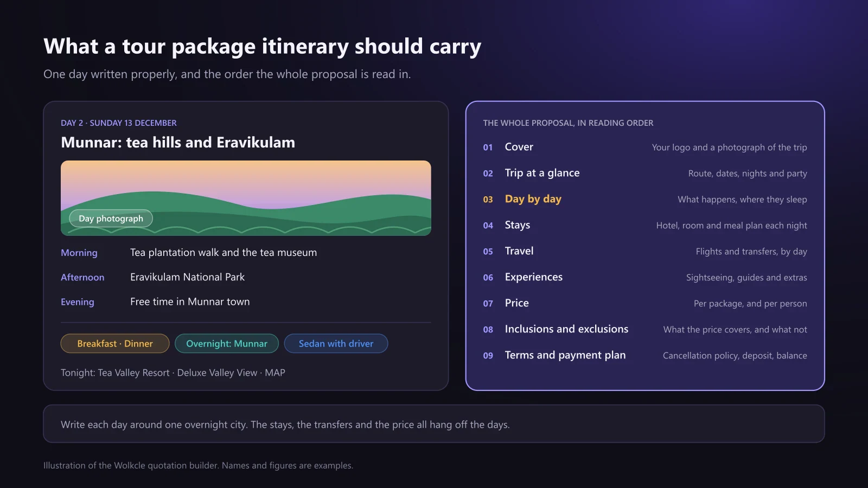Click the 'Write each day around one overnight city' note
Image resolution: width=868 pixels, height=488 pixels.
pyautogui.click(x=285, y=425)
